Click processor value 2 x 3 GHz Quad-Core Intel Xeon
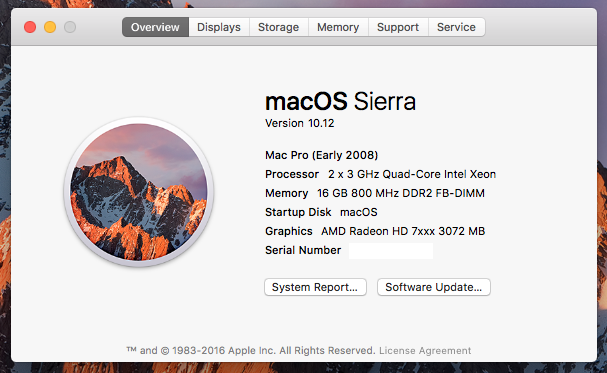607x373 pixels. coord(412,174)
